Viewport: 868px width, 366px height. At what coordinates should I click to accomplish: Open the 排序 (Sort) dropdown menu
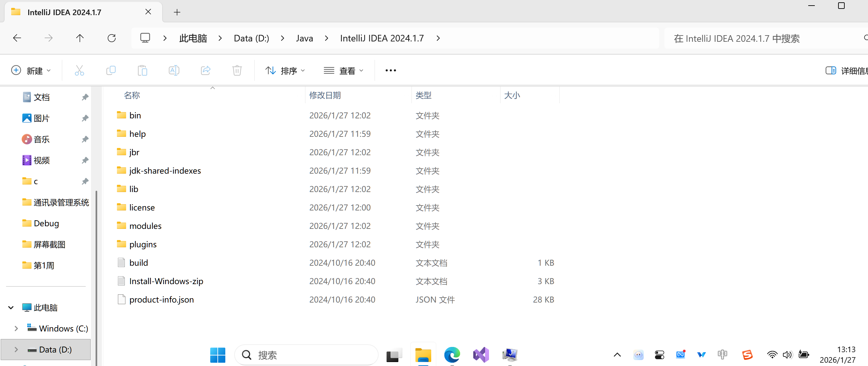pos(285,70)
